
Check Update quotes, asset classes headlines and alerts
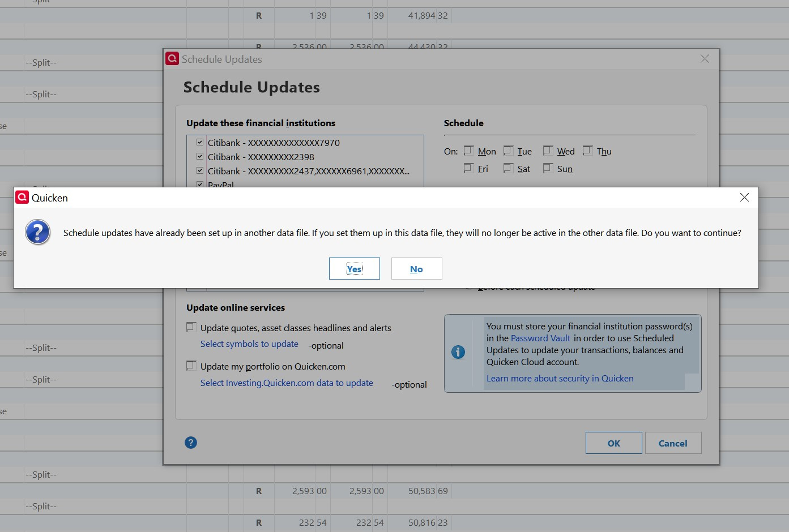(x=191, y=327)
